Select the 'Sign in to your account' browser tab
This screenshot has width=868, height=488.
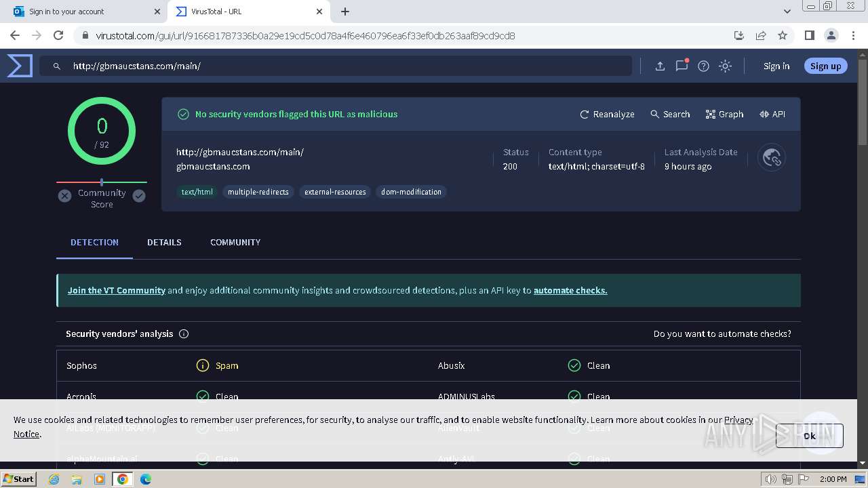(x=85, y=12)
